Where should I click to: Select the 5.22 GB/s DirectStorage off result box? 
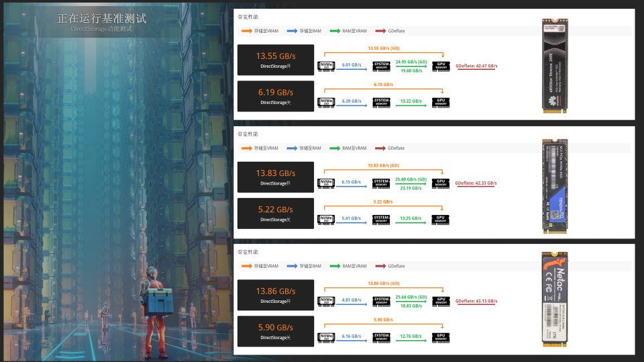[x=276, y=213]
